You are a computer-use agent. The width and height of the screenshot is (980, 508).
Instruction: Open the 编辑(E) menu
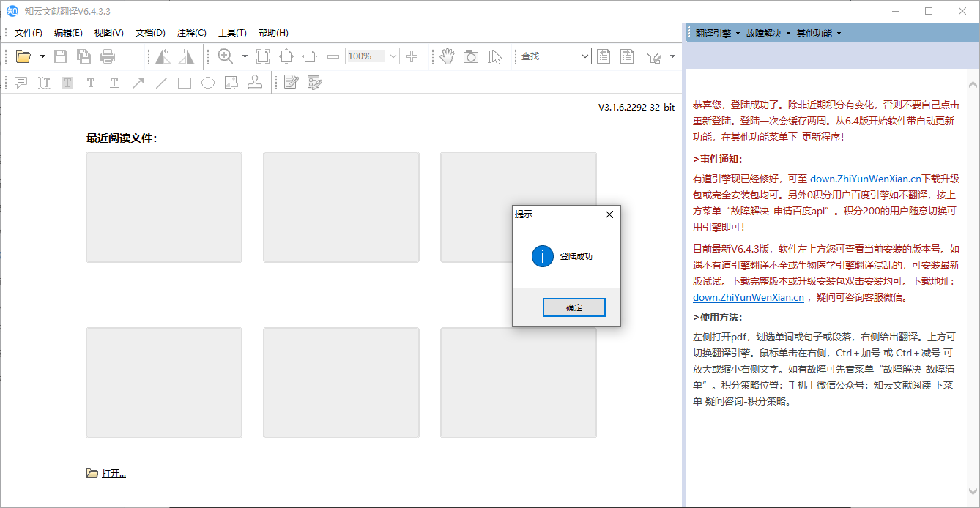coord(68,33)
